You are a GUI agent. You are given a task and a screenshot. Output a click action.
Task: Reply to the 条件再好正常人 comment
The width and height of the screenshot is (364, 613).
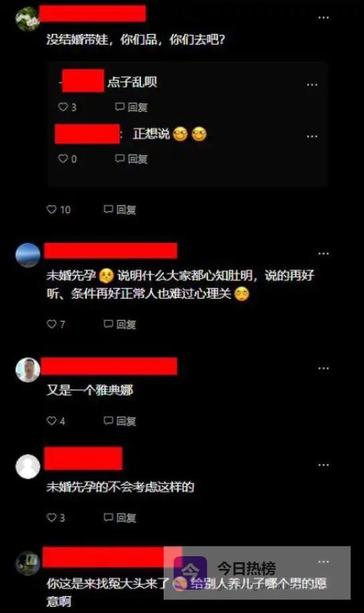(x=120, y=324)
